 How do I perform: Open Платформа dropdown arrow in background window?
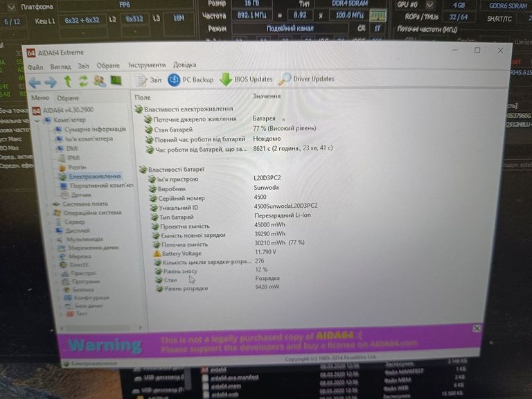point(11,7)
